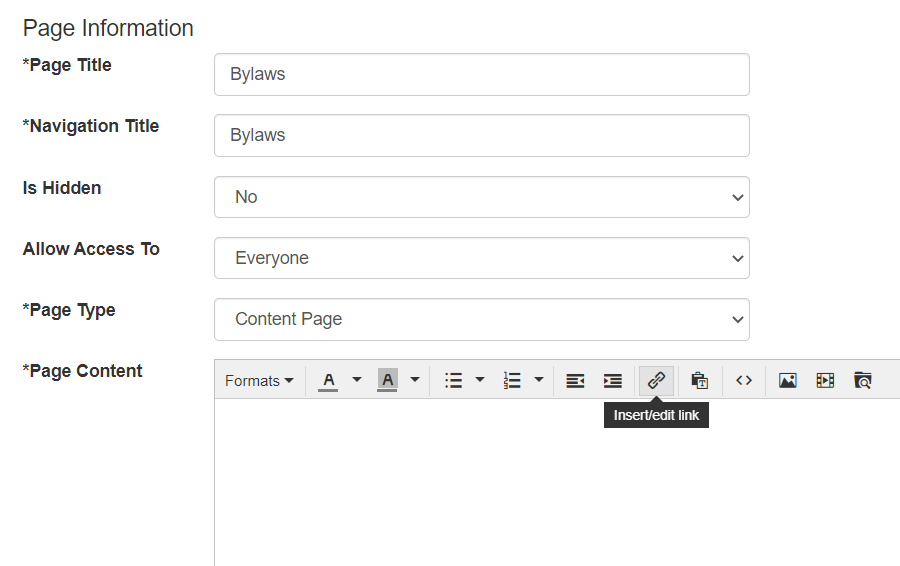Viewport: 900px width, 566px height.
Task: Open bullet list style dropdown arrow
Action: click(480, 380)
